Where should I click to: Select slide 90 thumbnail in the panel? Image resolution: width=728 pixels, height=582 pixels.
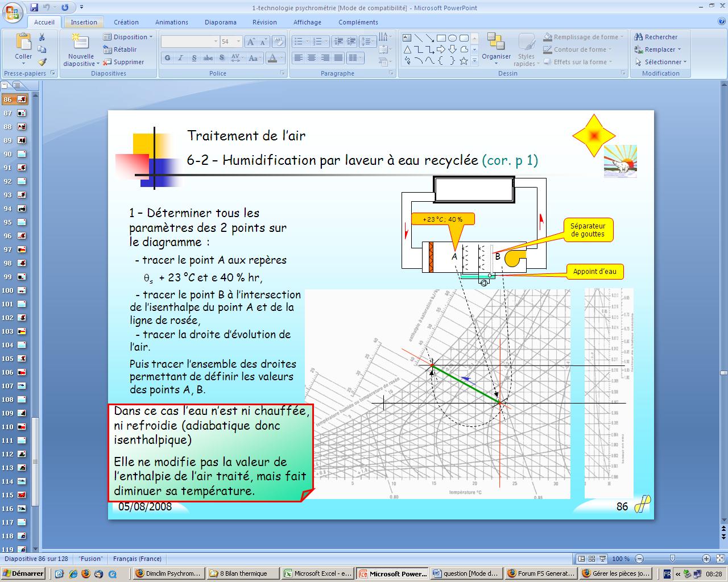[22, 154]
